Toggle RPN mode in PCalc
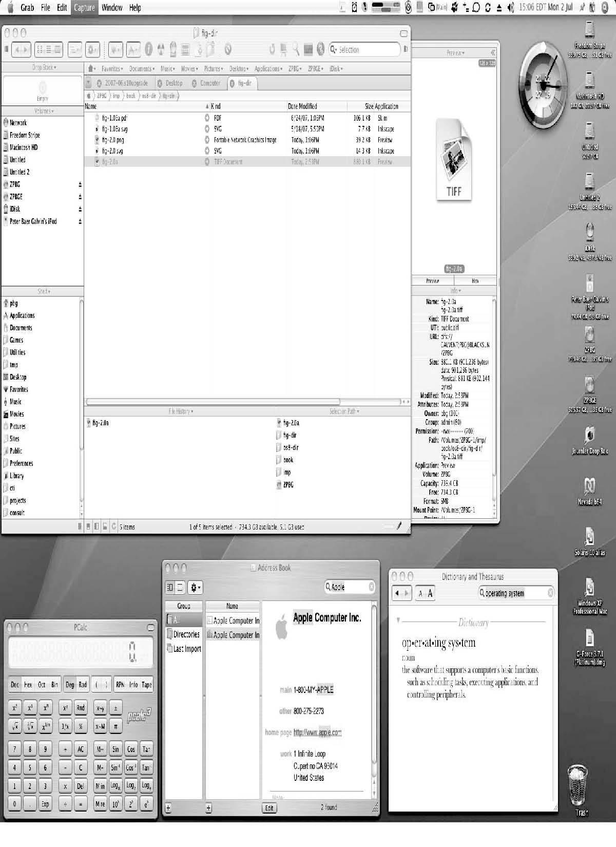The image size is (616, 847). pyautogui.click(x=120, y=685)
